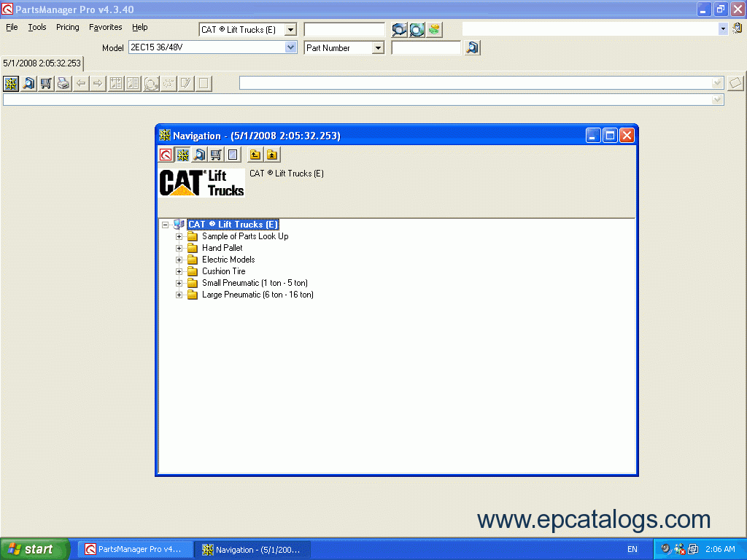Click the part number search magnifier button
The width and height of the screenshot is (747, 560).
coord(472,47)
